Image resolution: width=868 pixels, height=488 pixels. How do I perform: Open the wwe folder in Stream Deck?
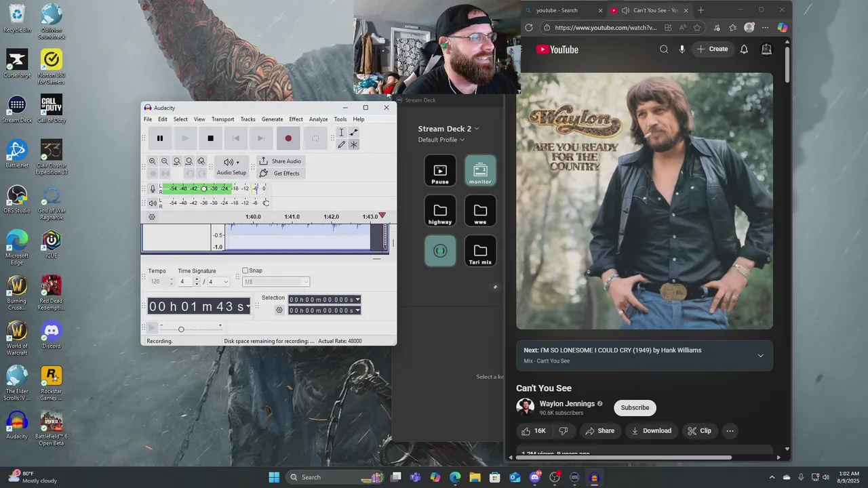pos(480,211)
